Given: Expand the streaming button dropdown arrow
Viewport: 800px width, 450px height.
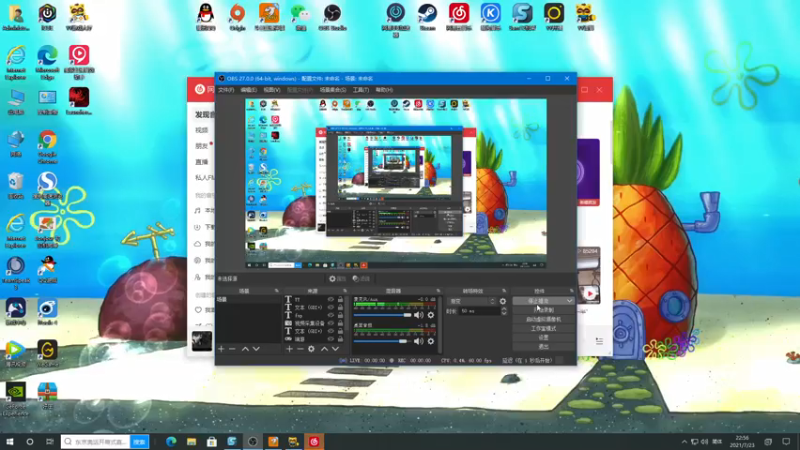Looking at the screenshot, I should pyautogui.click(x=569, y=301).
